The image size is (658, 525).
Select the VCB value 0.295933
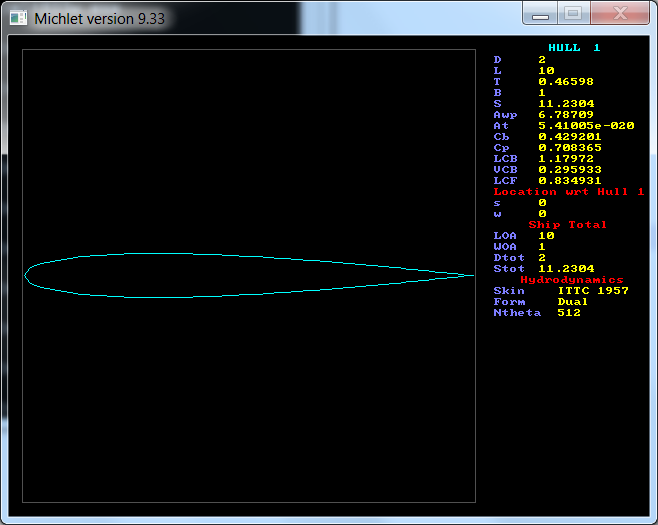coord(570,169)
